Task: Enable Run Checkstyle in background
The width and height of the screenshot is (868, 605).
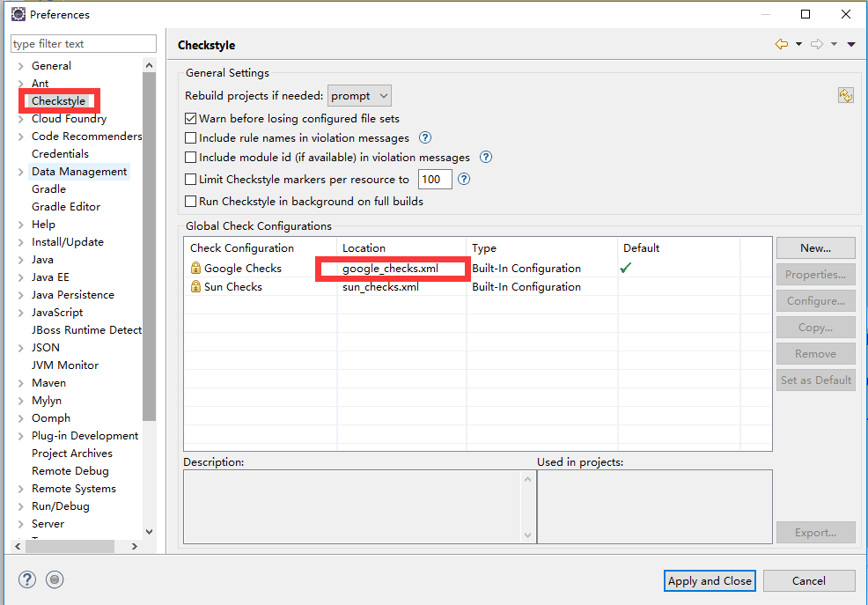Action: click(x=190, y=202)
